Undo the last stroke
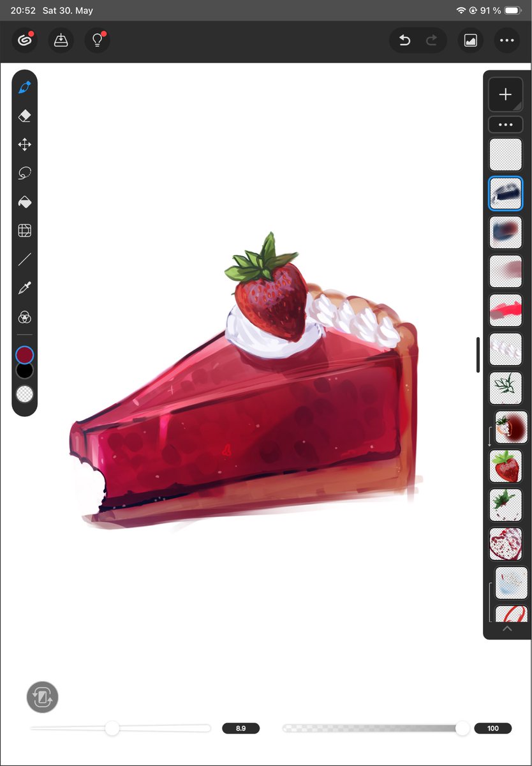Image resolution: width=532 pixels, height=766 pixels. (404, 40)
